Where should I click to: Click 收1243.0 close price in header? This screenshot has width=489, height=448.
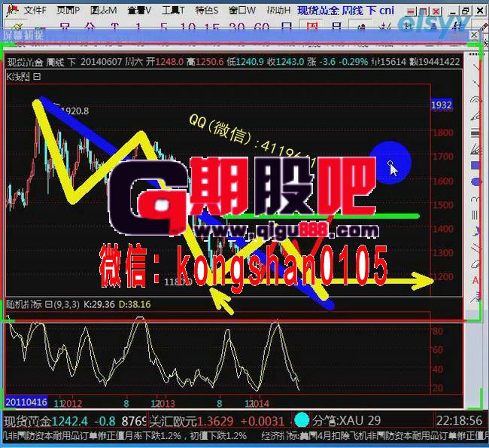click(x=285, y=62)
